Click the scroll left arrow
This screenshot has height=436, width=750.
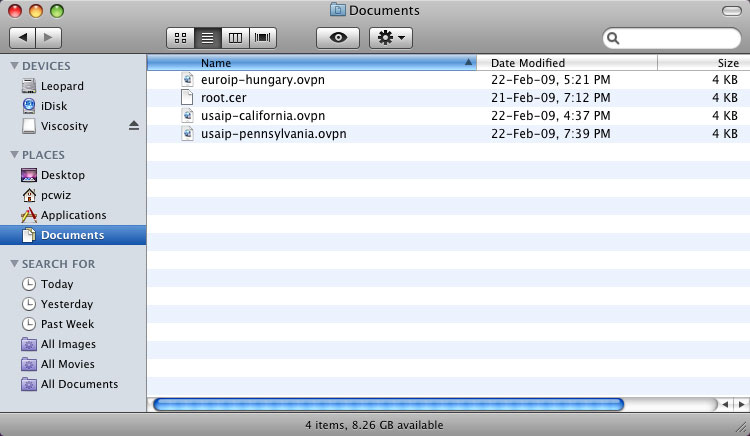(725, 404)
